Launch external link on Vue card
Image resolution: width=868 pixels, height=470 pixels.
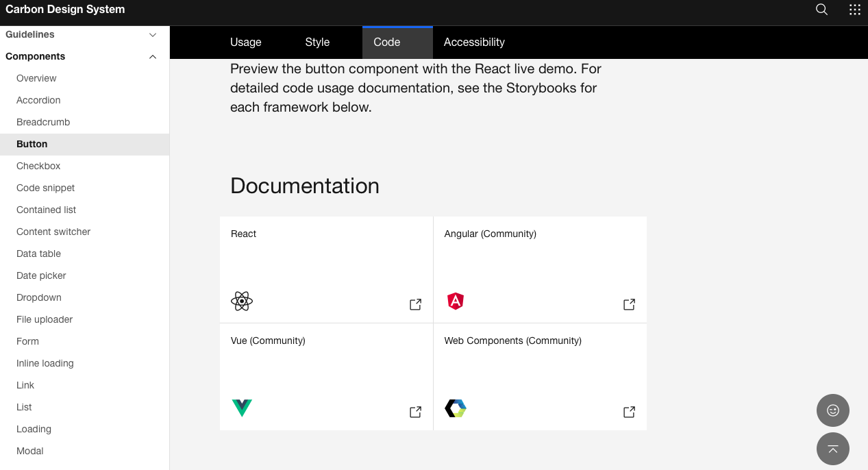(415, 412)
